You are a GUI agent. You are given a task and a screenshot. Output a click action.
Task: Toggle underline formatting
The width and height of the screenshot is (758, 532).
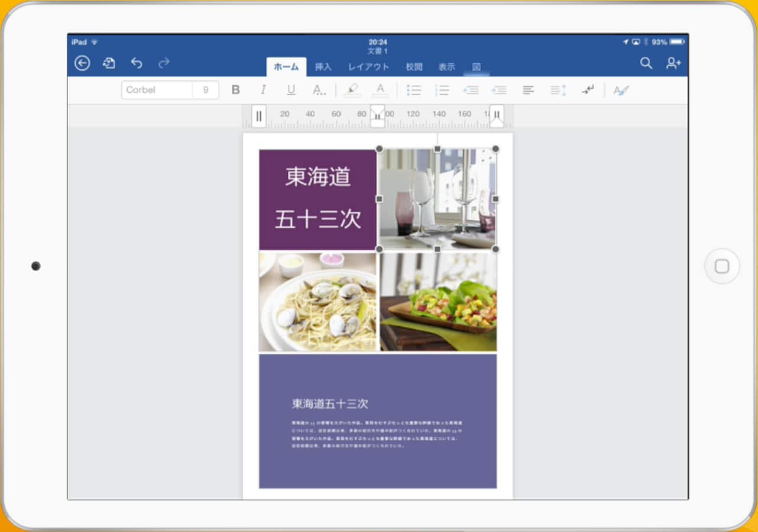tap(290, 89)
